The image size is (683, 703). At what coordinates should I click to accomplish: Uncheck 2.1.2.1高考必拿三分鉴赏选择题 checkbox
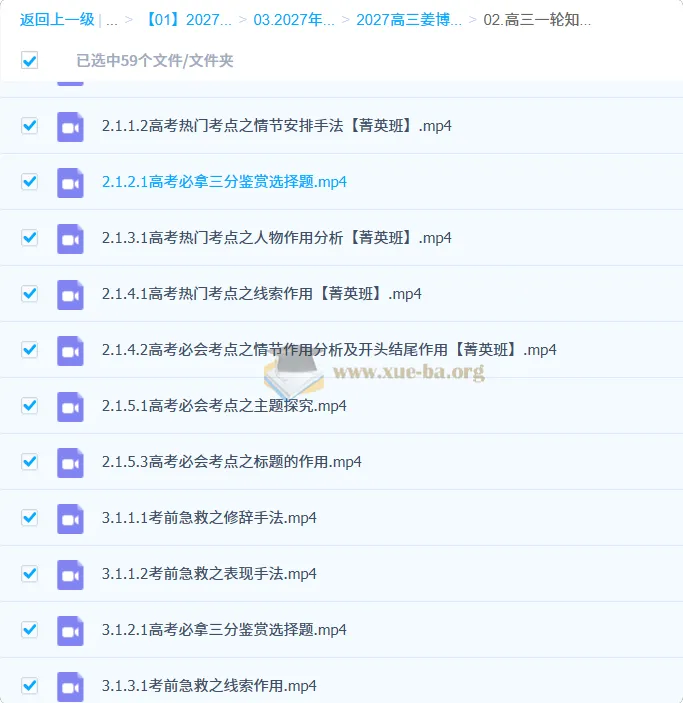point(30,182)
